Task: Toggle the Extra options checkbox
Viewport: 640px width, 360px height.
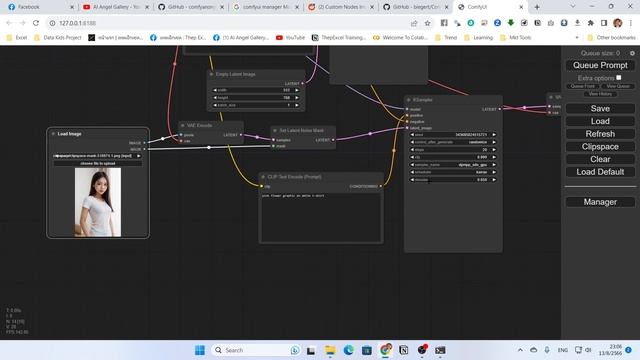Action: 619,78
